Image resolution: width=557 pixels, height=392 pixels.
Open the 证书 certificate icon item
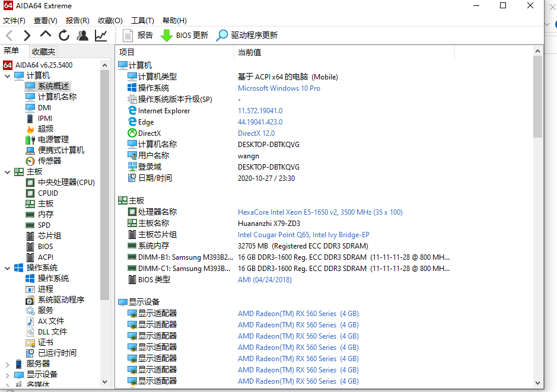39,342
